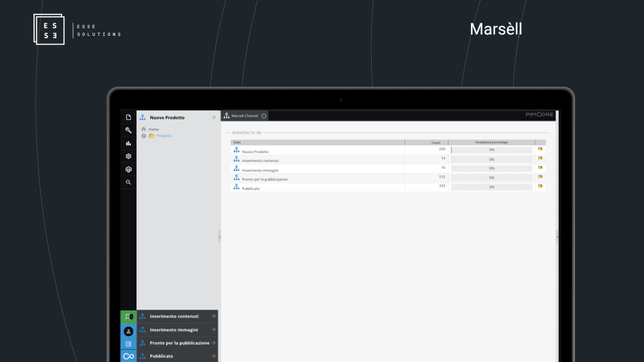
Task: Switch to the Marsell Channel tab
Action: 245,116
